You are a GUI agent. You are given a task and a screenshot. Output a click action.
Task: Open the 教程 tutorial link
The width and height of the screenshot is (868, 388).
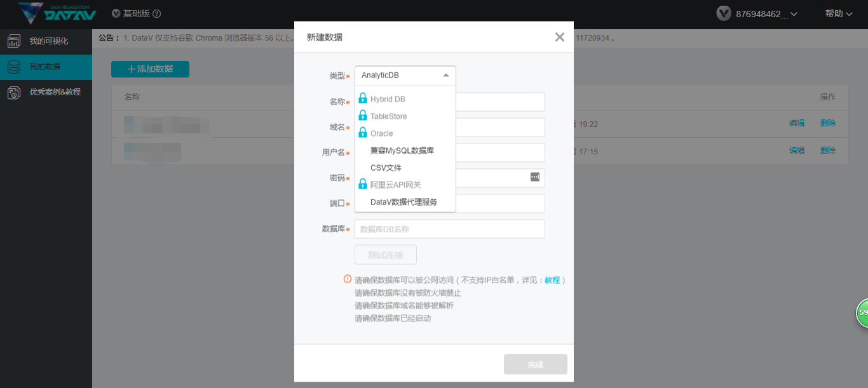coord(552,280)
